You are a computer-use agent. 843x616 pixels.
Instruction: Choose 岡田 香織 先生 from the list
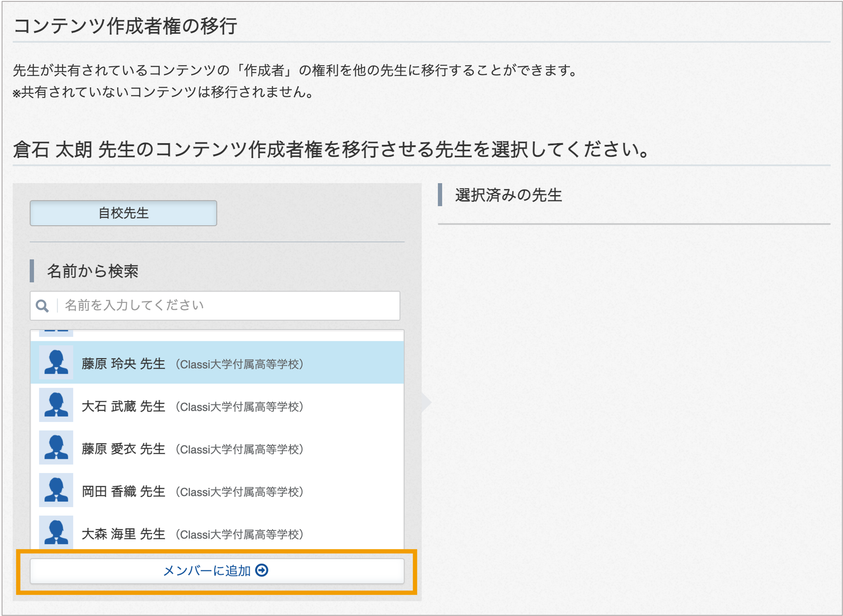217,490
